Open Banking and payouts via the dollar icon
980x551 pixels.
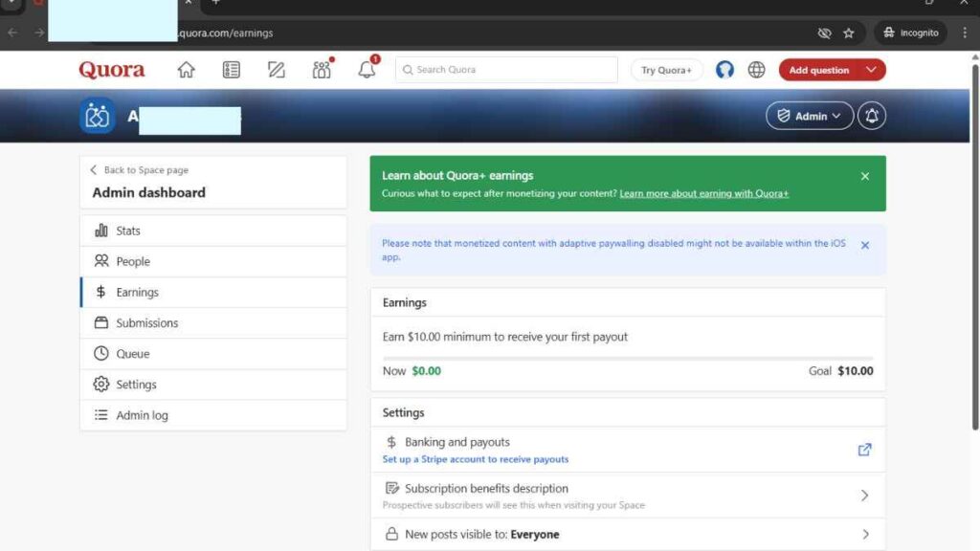pyautogui.click(x=390, y=442)
